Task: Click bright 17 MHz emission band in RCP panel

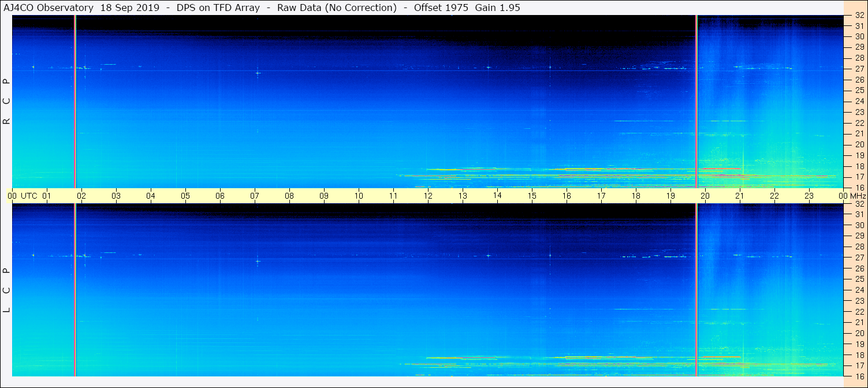Action: 578,175
